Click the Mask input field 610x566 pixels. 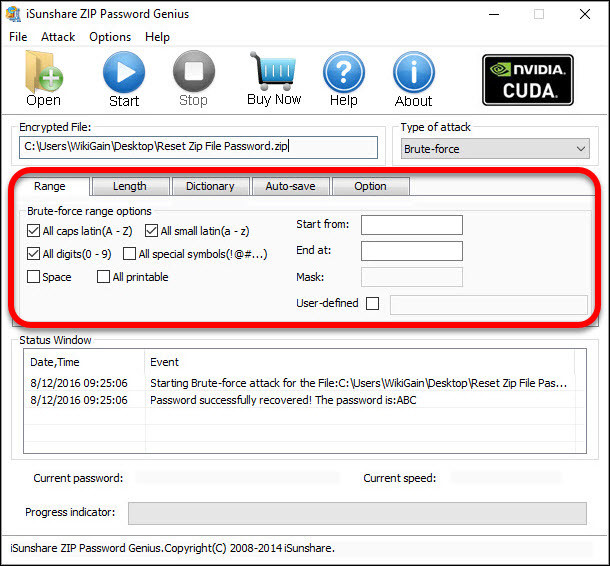coord(412,277)
